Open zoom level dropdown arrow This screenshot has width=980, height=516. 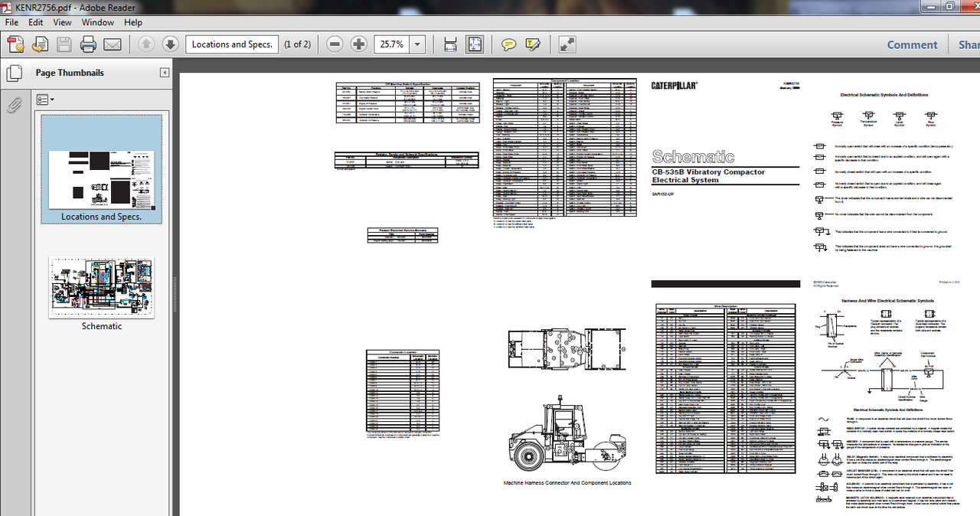coord(418,44)
